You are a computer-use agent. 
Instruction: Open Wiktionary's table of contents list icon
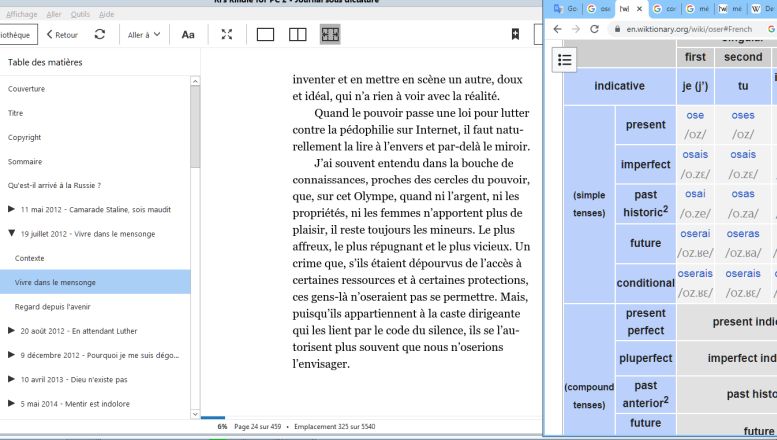(x=564, y=60)
